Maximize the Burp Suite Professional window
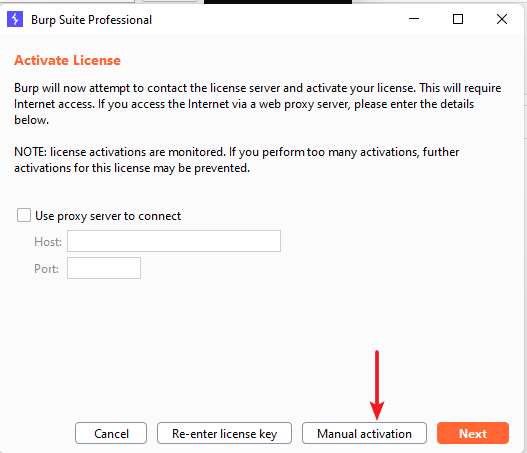Viewport: 527px width, 453px height. point(458,19)
